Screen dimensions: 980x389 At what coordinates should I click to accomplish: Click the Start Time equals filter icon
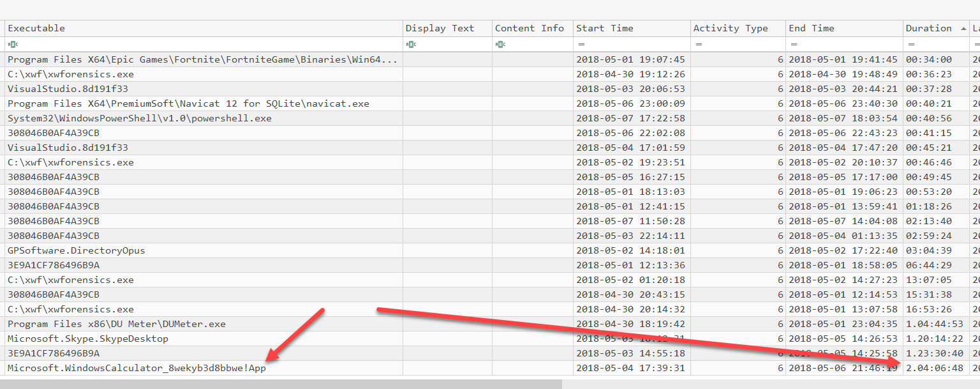pyautogui.click(x=581, y=44)
